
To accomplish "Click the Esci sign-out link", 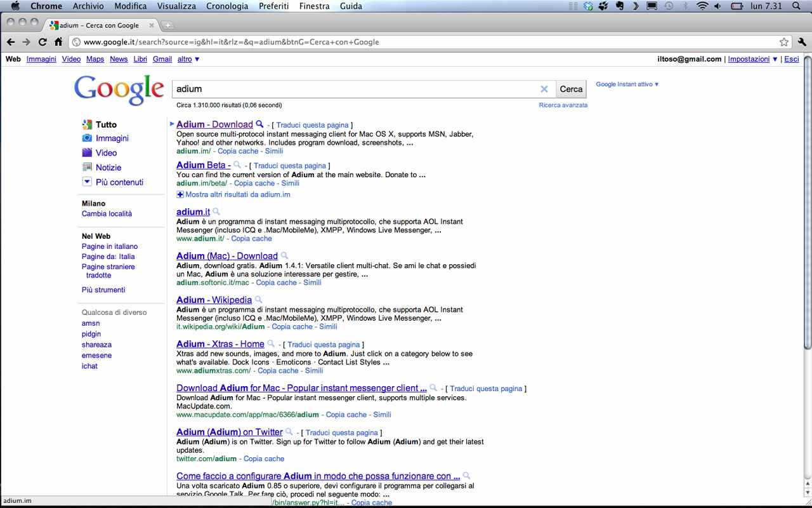I will coord(792,59).
